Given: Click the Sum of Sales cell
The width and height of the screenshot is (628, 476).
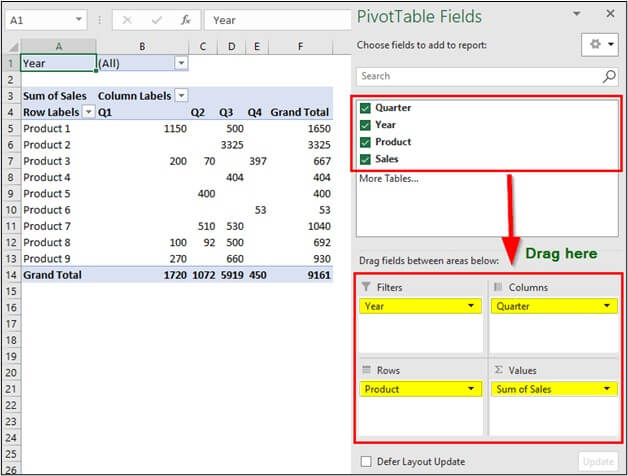Looking at the screenshot, I should tap(54, 96).
